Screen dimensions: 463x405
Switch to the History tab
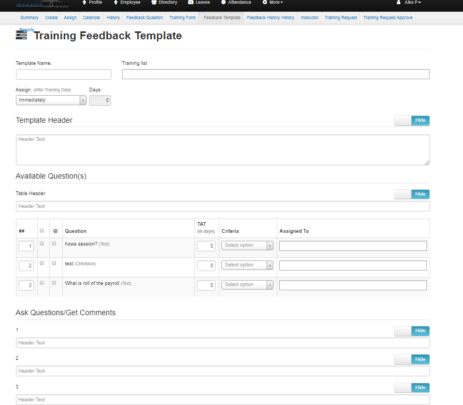(113, 18)
